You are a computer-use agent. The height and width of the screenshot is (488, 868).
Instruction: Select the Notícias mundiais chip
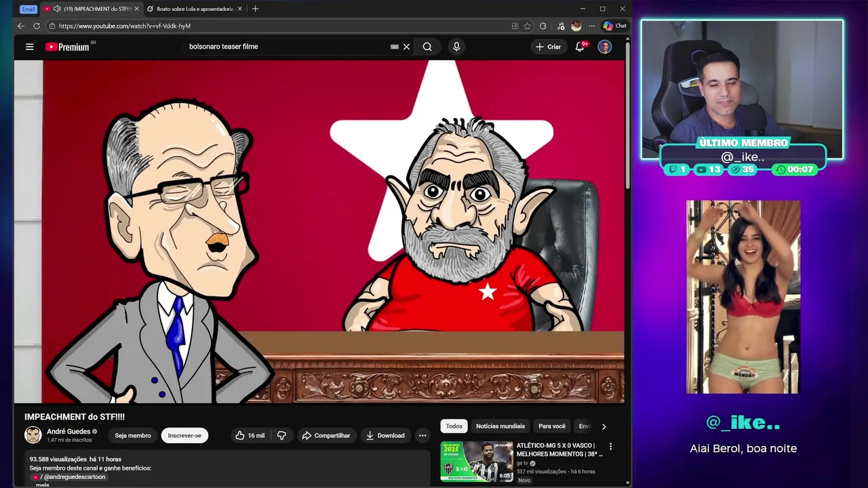(x=500, y=426)
